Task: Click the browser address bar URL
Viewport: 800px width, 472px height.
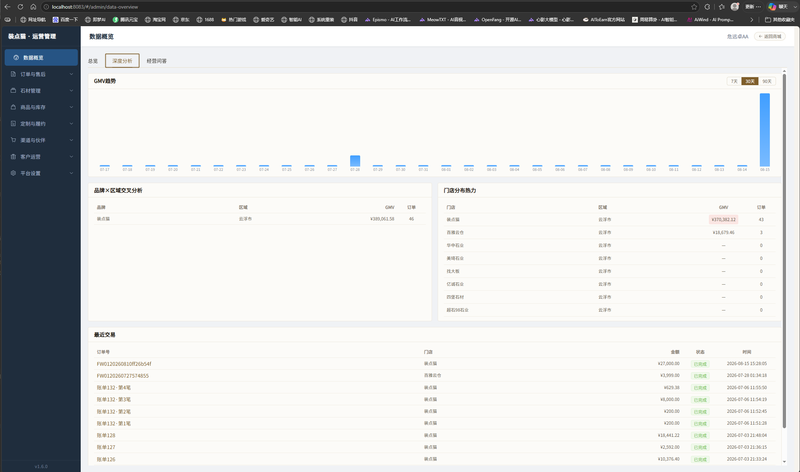Action: [95, 7]
